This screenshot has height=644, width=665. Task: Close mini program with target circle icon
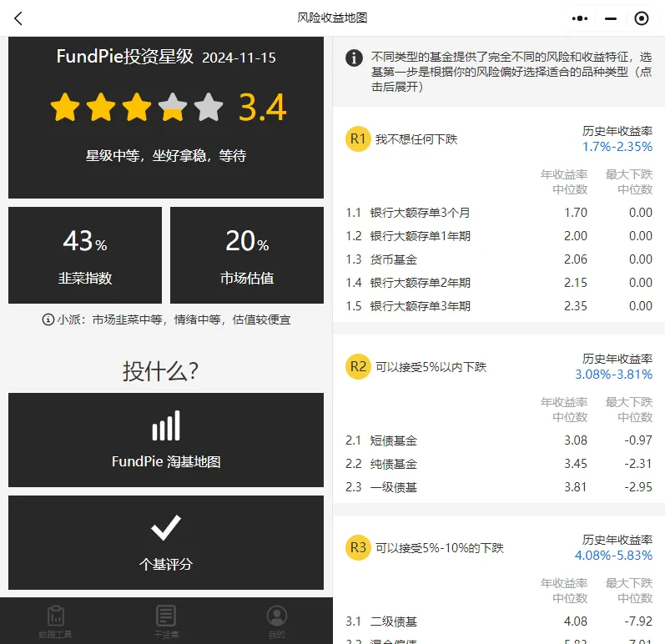(x=642, y=18)
